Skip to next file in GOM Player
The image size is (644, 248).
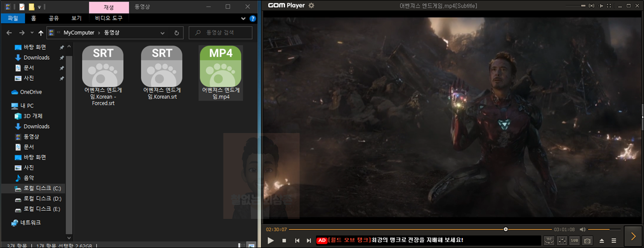309,240
